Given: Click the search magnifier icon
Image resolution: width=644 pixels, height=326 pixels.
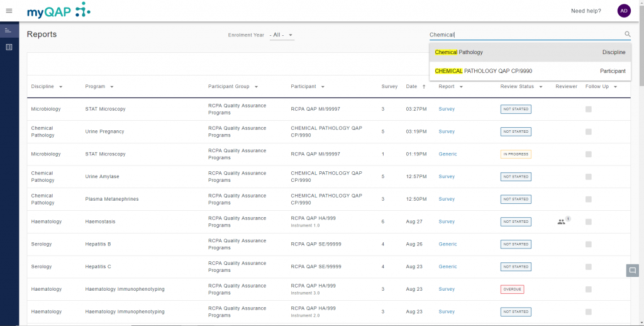Looking at the screenshot, I should [x=628, y=35].
